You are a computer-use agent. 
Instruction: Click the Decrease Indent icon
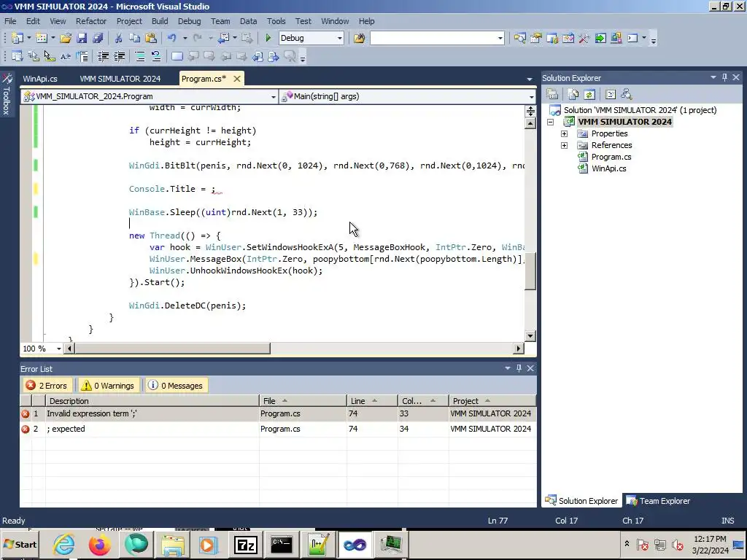[x=103, y=57]
